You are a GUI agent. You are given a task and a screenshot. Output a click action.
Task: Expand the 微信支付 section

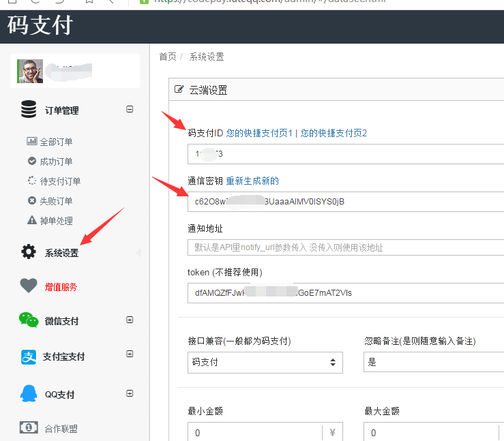(x=130, y=320)
